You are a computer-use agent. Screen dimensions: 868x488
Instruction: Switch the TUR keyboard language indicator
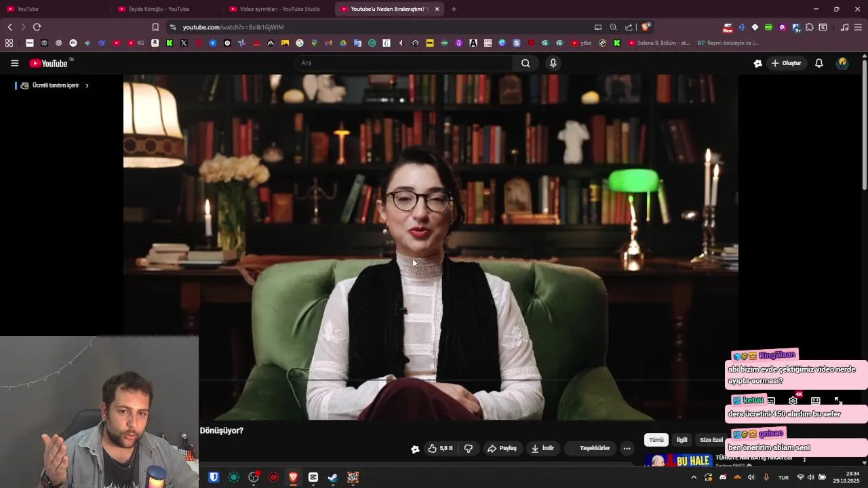click(x=783, y=477)
